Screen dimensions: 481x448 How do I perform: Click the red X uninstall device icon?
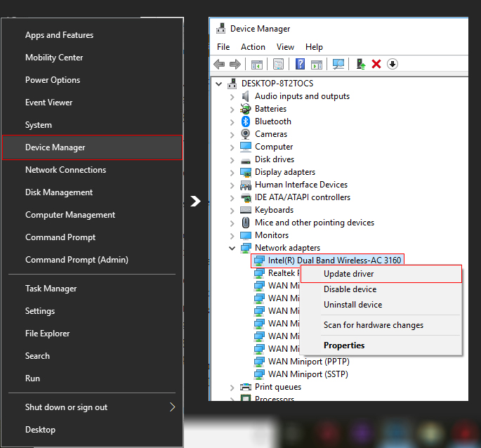tap(376, 64)
